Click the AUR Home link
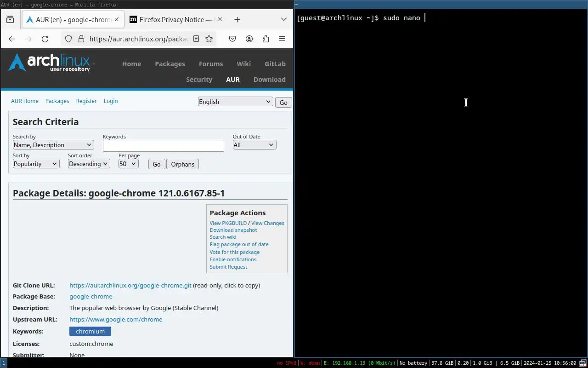 pyautogui.click(x=25, y=101)
